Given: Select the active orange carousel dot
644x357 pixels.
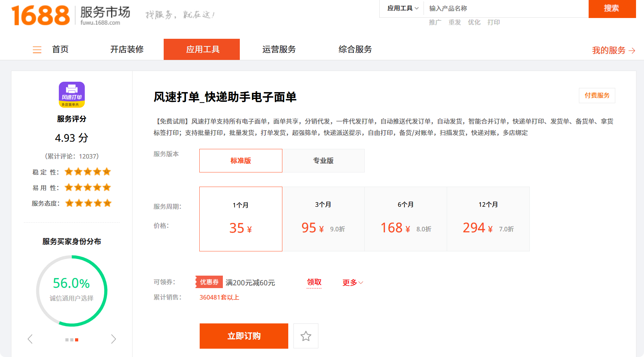Looking at the screenshot, I should [77, 340].
